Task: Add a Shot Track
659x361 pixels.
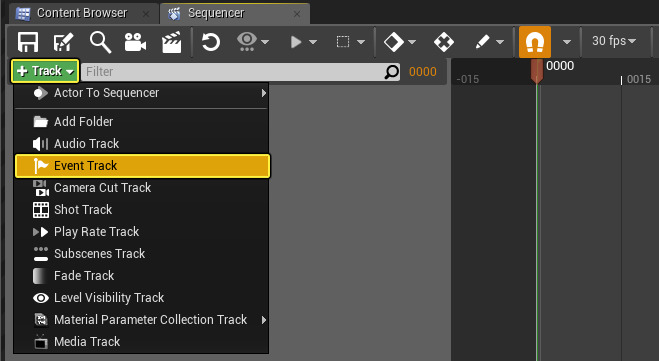Action: pos(142,210)
